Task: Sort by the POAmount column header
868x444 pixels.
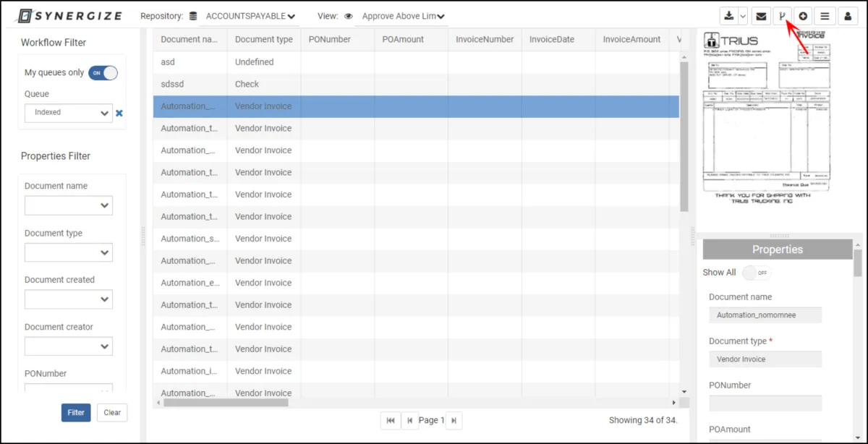Action: pos(411,40)
